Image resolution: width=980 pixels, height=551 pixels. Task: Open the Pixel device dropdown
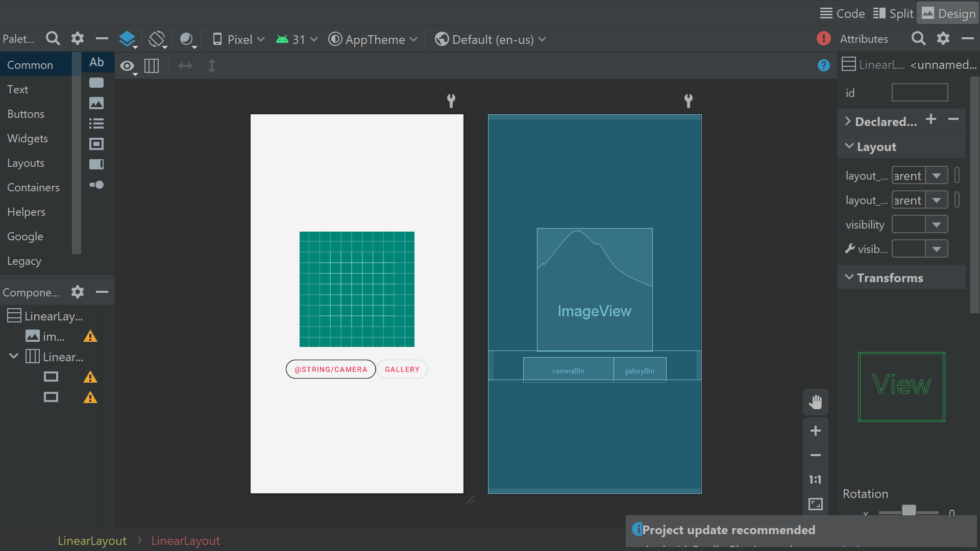coord(239,39)
